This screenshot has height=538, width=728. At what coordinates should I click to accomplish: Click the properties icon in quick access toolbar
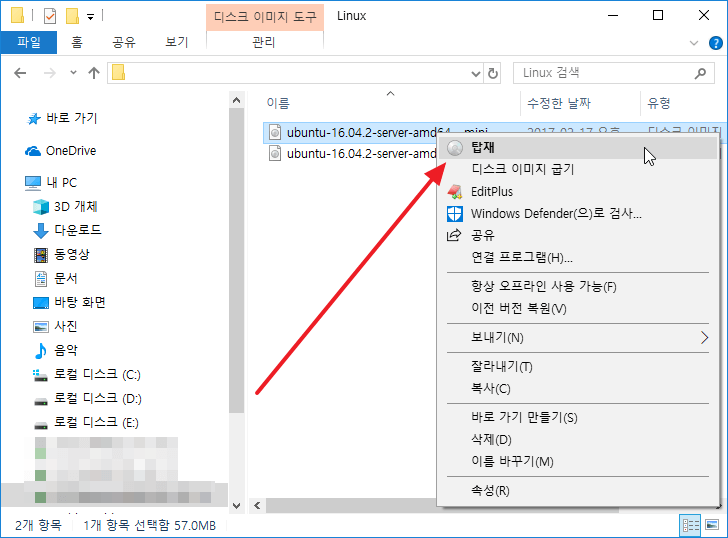50,16
